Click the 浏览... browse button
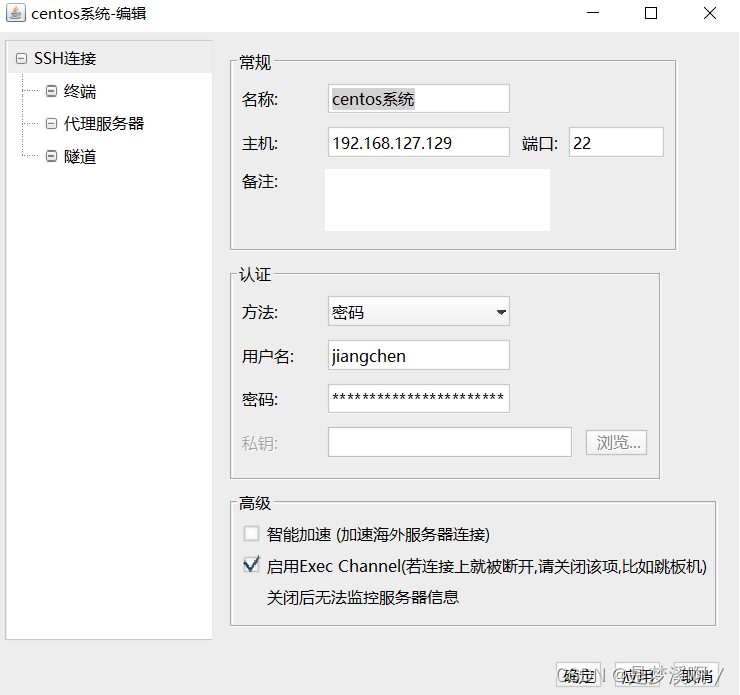The height and width of the screenshot is (695, 740). click(x=616, y=443)
